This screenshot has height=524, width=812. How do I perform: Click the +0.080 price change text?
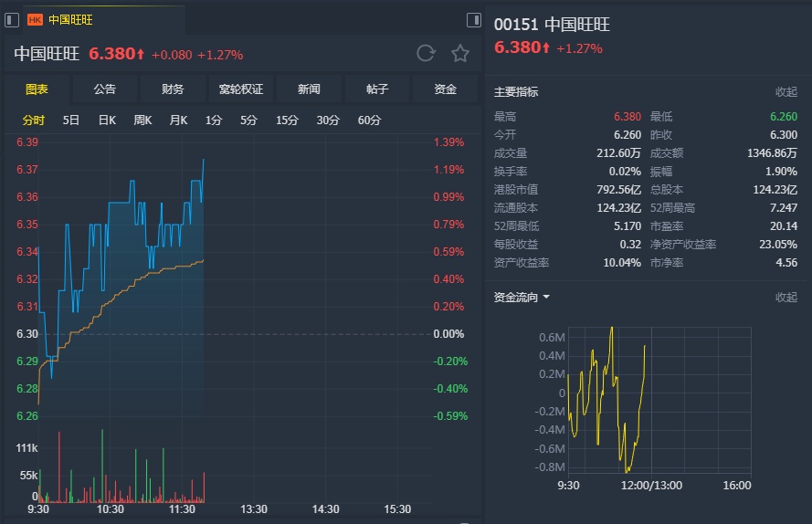[172, 55]
